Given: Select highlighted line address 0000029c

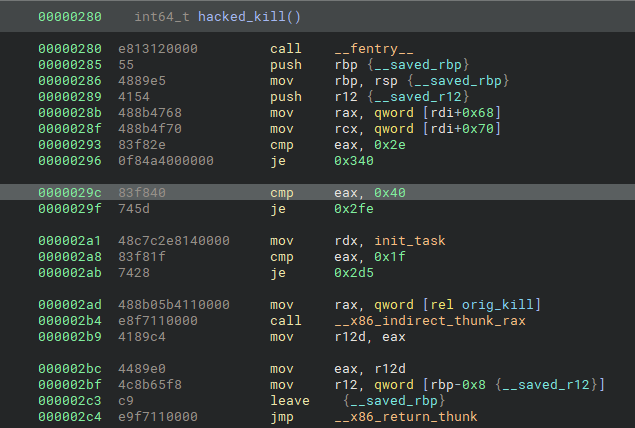Looking at the screenshot, I should coord(70,193).
